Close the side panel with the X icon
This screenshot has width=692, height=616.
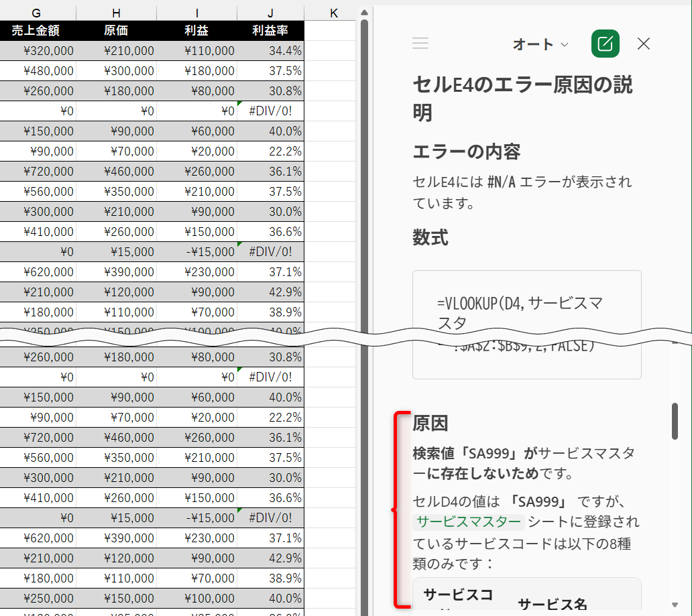pos(644,44)
